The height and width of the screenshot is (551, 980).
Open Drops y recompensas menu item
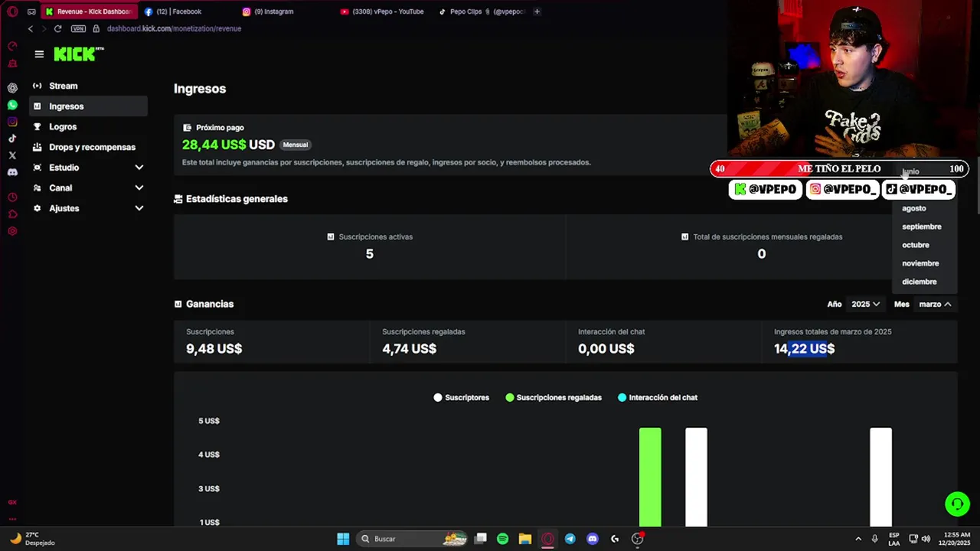pyautogui.click(x=89, y=147)
